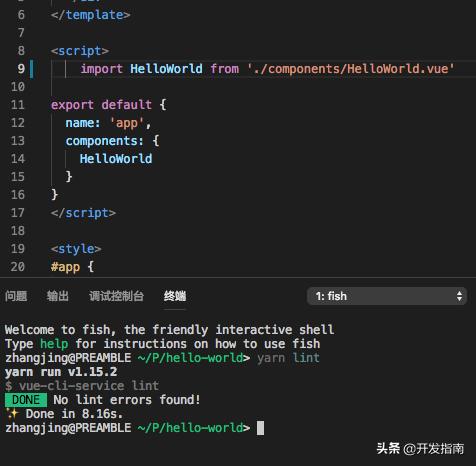Click the '#app' selector on line 20
Viewport: 476px width, 466px height.
(65, 267)
